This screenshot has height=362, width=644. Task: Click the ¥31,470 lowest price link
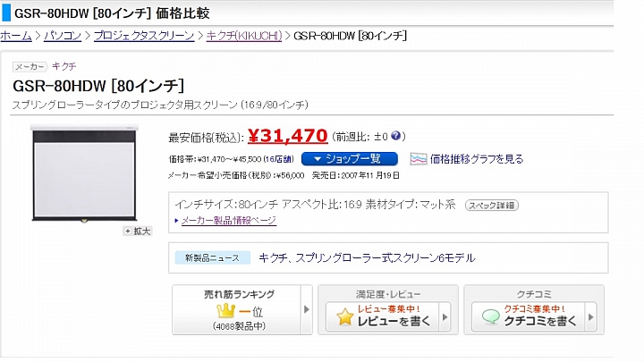click(287, 136)
